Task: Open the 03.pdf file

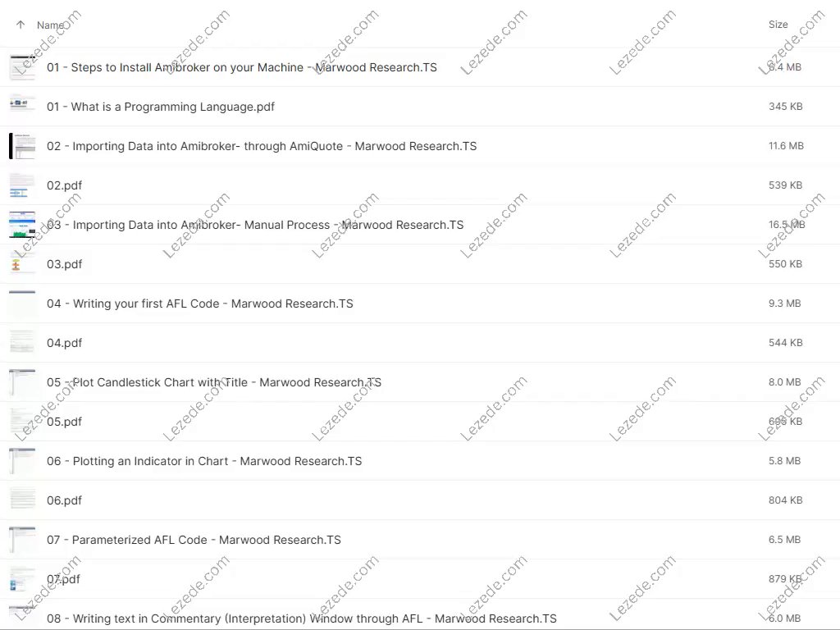Action: (x=64, y=264)
